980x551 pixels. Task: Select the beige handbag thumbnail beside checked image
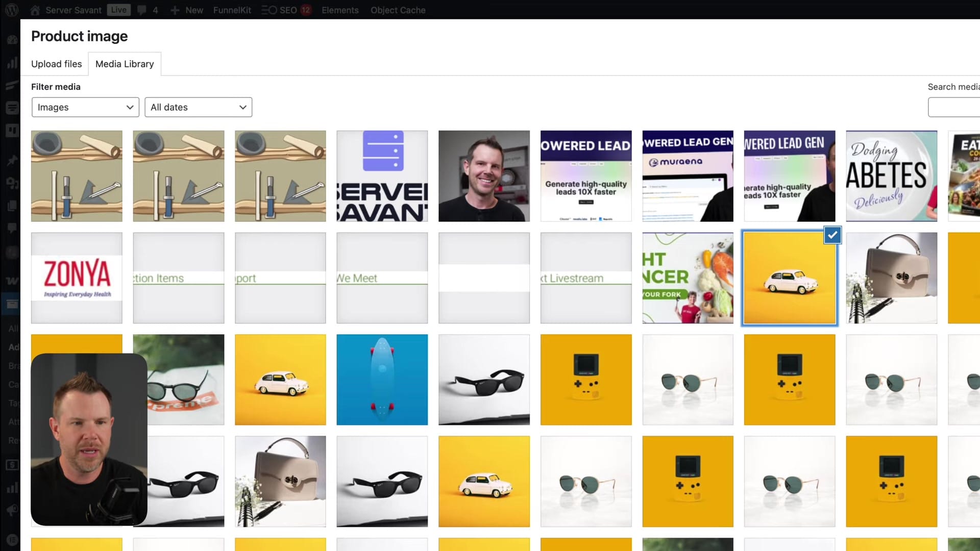892,278
